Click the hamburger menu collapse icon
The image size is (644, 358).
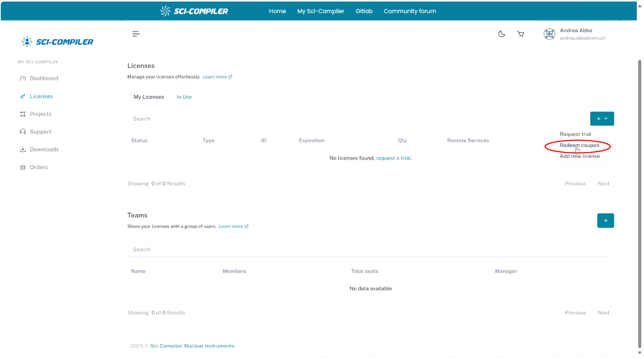[136, 34]
